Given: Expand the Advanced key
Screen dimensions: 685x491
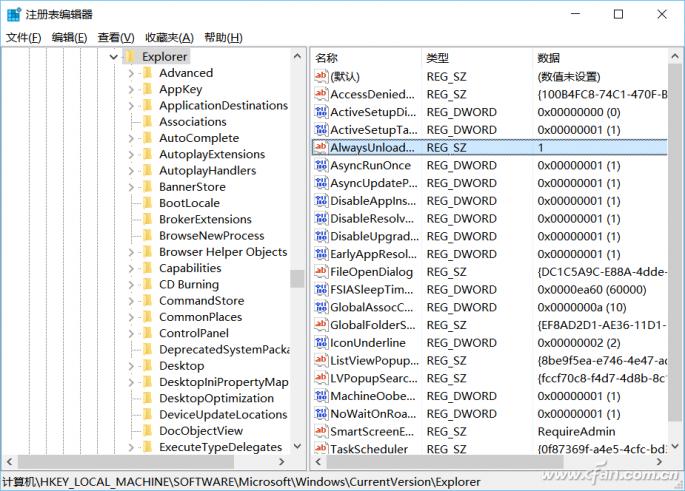Looking at the screenshot, I should [x=131, y=73].
